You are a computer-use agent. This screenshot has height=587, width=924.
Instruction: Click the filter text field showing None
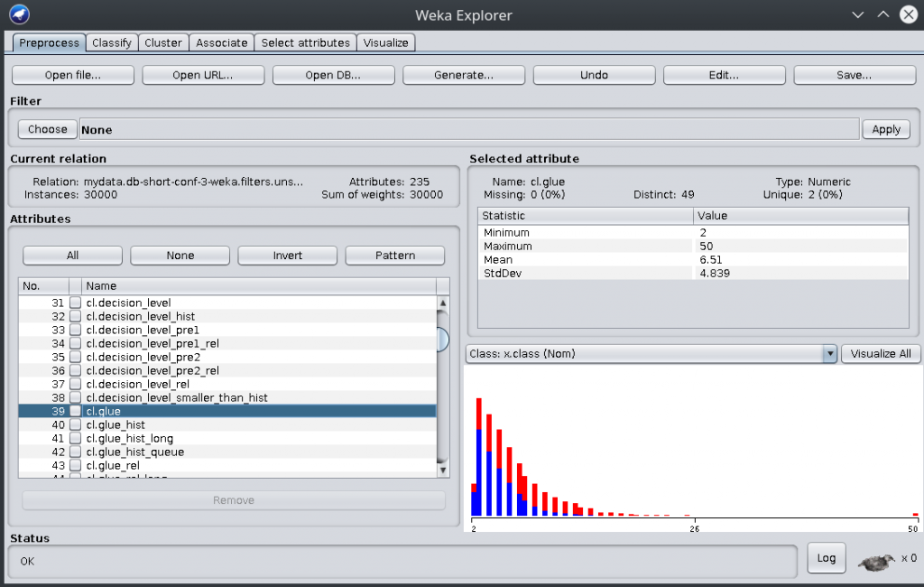click(469, 129)
